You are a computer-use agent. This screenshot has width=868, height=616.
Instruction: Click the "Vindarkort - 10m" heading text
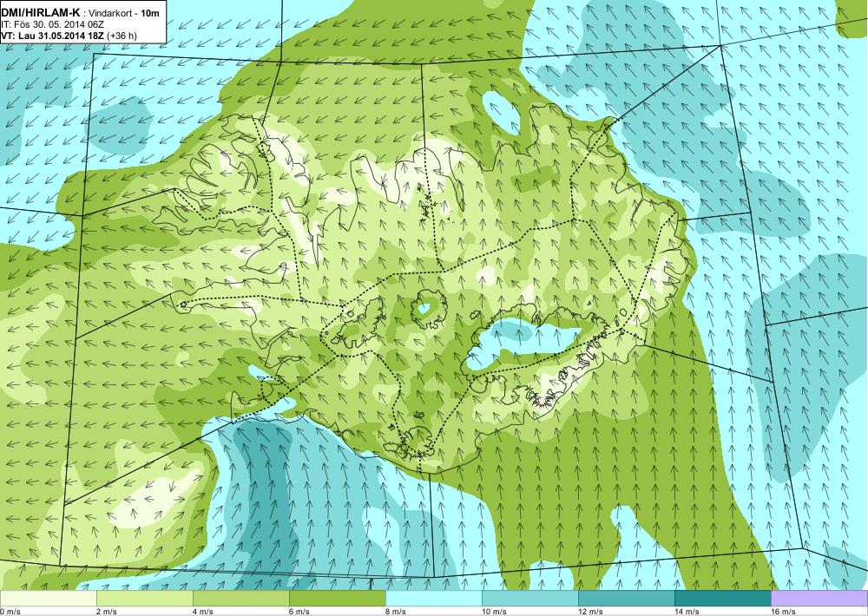[124, 13]
